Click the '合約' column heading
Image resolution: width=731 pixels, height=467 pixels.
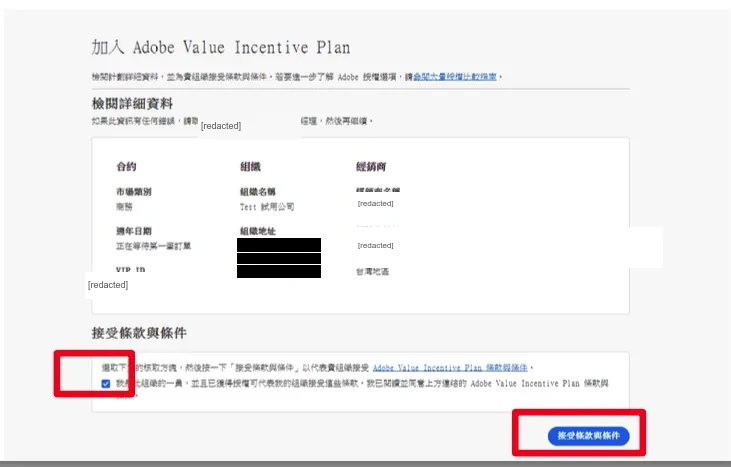pyautogui.click(x=126, y=166)
